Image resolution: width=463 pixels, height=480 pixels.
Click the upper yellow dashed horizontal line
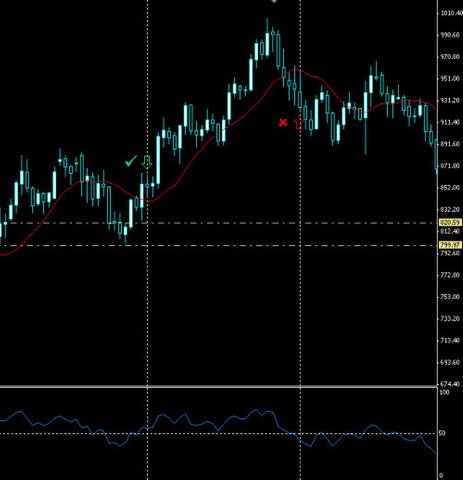218,223
